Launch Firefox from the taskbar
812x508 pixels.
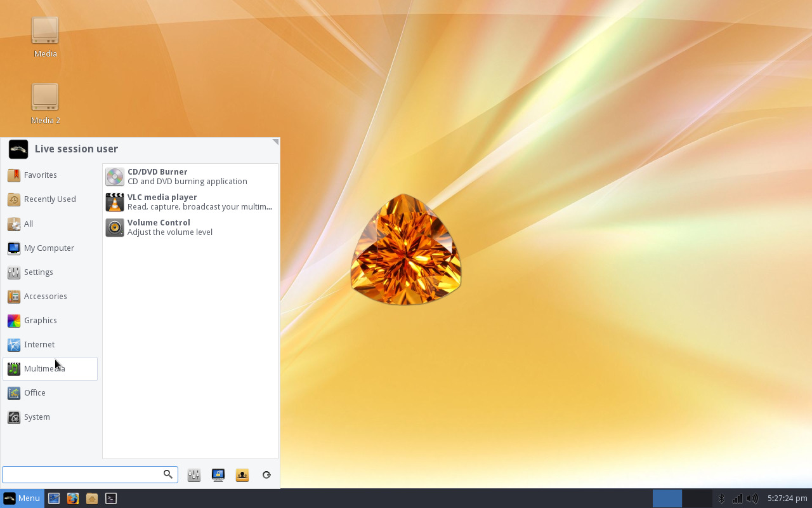coord(73,498)
